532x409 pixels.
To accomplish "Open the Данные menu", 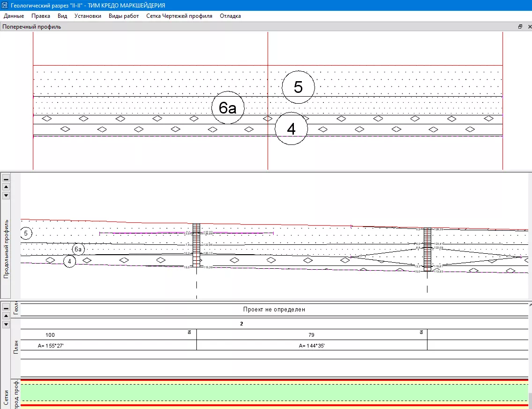I will tap(14, 16).
